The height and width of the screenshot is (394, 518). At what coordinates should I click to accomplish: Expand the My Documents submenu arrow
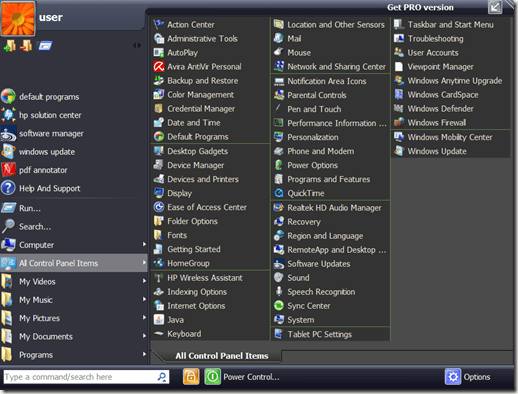tap(144, 336)
